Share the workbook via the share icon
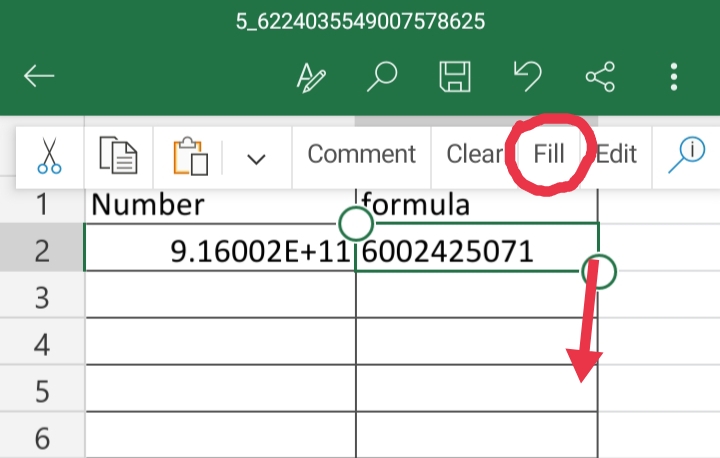This screenshot has height=458, width=720. click(x=600, y=76)
